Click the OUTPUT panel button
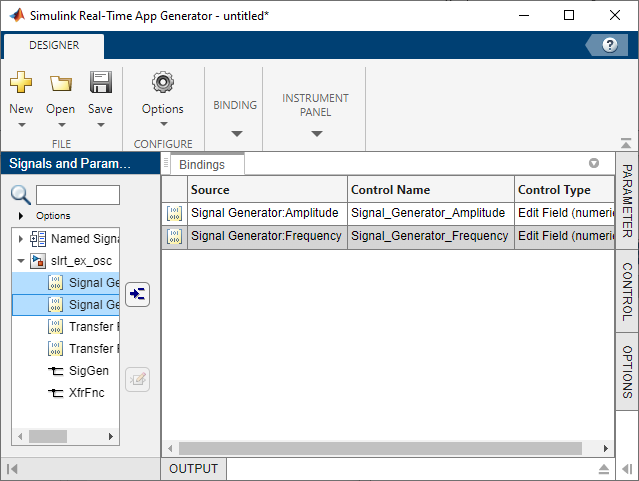This screenshot has height=481, width=639. 193,469
